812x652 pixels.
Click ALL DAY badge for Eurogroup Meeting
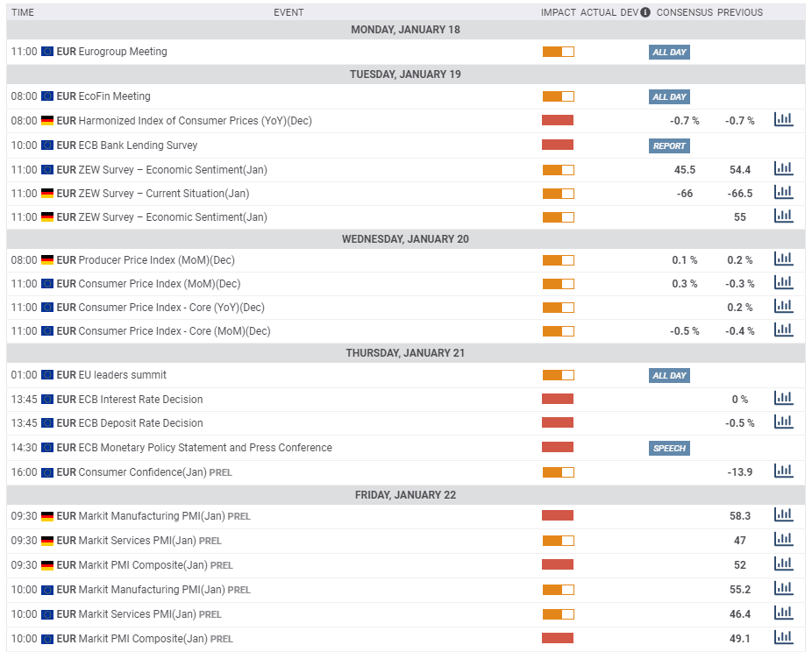click(669, 53)
